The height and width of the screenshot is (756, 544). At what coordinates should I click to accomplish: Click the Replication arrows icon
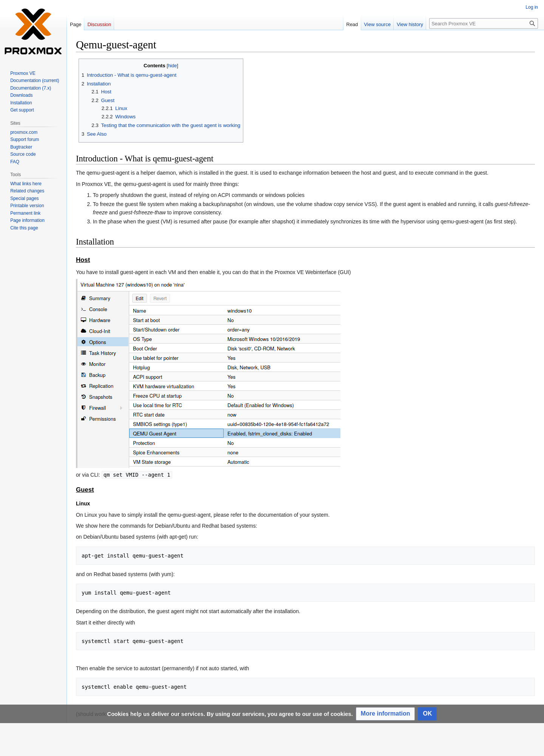click(83, 386)
